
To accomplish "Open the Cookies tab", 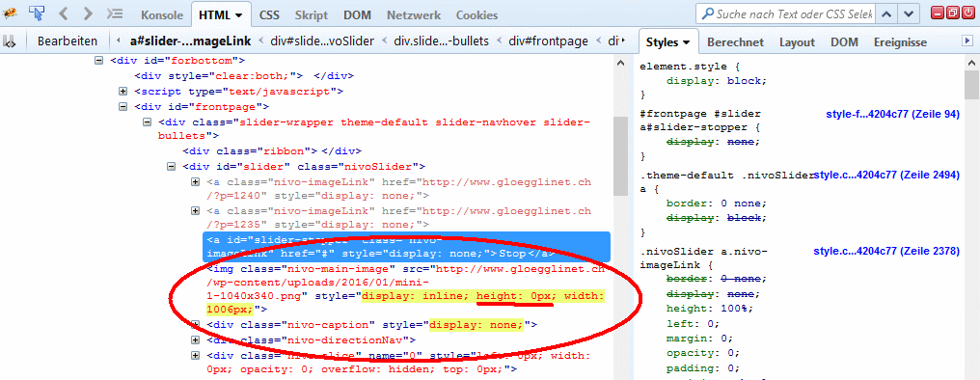I will (476, 15).
